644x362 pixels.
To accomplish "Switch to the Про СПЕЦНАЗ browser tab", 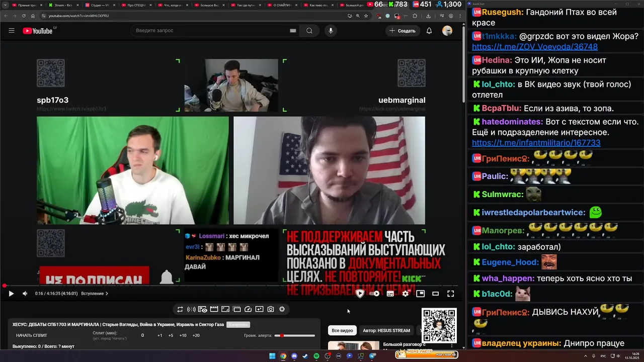I will 136,5.
